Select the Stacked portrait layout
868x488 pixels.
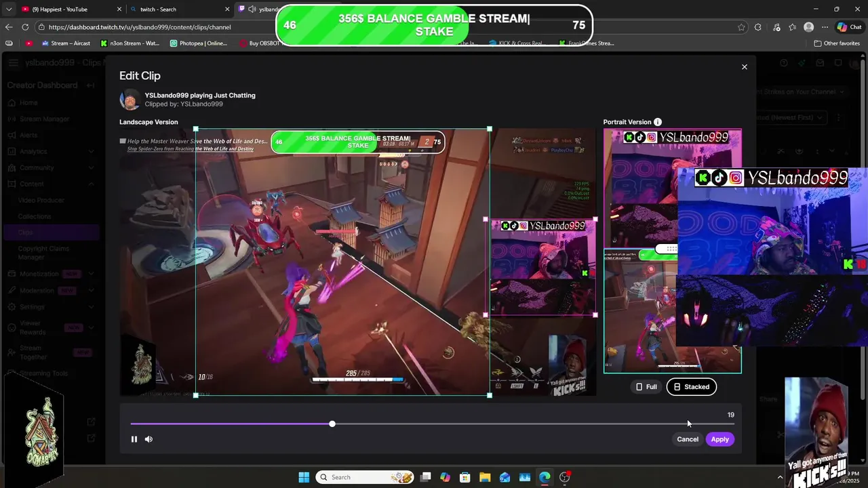(692, 387)
